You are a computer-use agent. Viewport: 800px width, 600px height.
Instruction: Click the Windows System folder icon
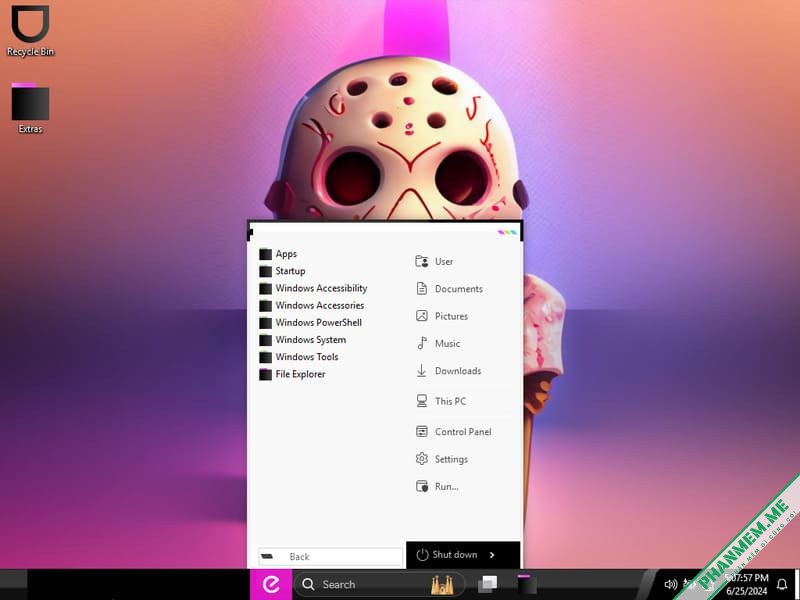[x=265, y=340]
